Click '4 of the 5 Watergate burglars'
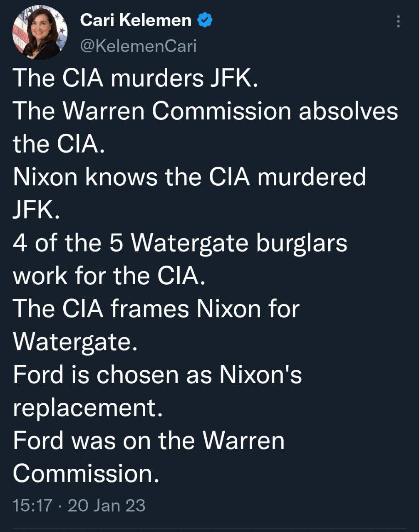The height and width of the screenshot is (532, 419). click(180, 242)
